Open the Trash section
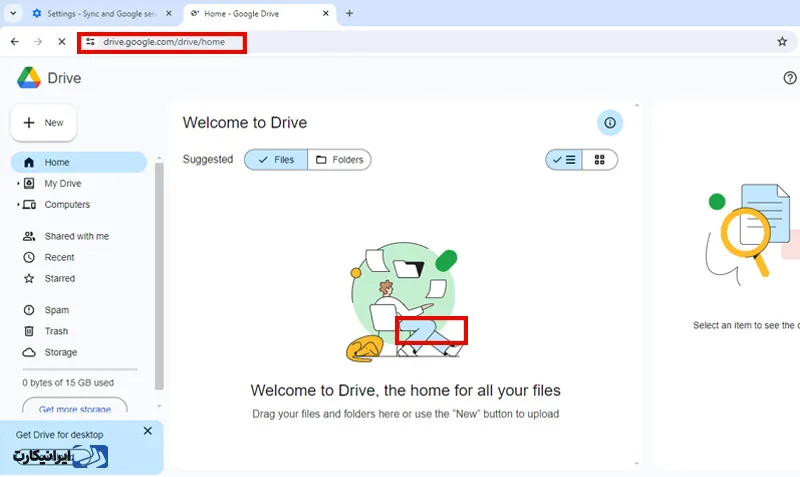The height and width of the screenshot is (477, 800). tap(56, 331)
